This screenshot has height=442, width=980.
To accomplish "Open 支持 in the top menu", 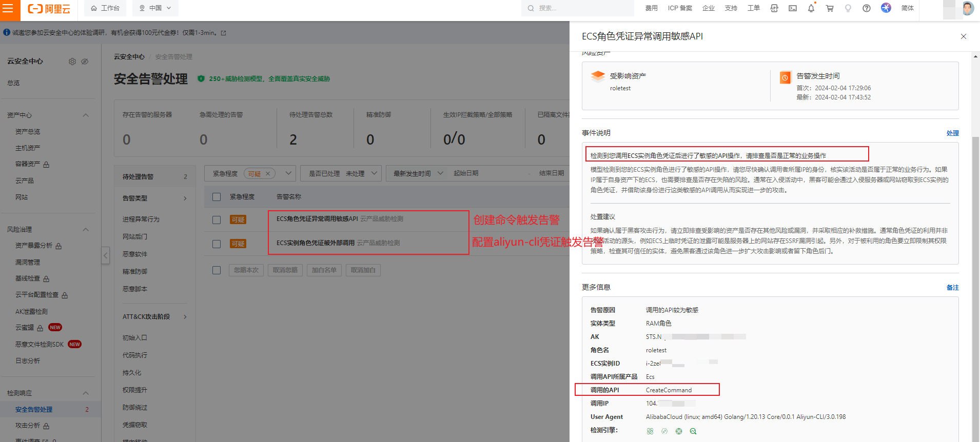I will [x=731, y=8].
